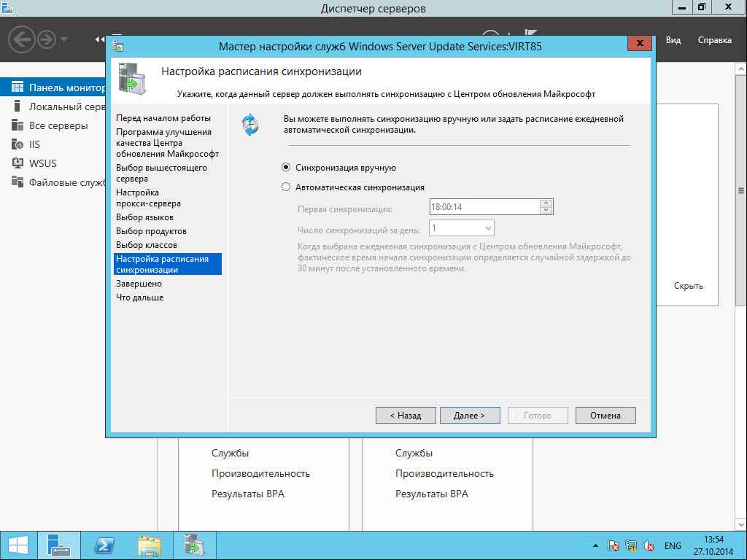The image size is (747, 560).
Task: Show hidden tray icons arrow
Action: [x=595, y=545]
